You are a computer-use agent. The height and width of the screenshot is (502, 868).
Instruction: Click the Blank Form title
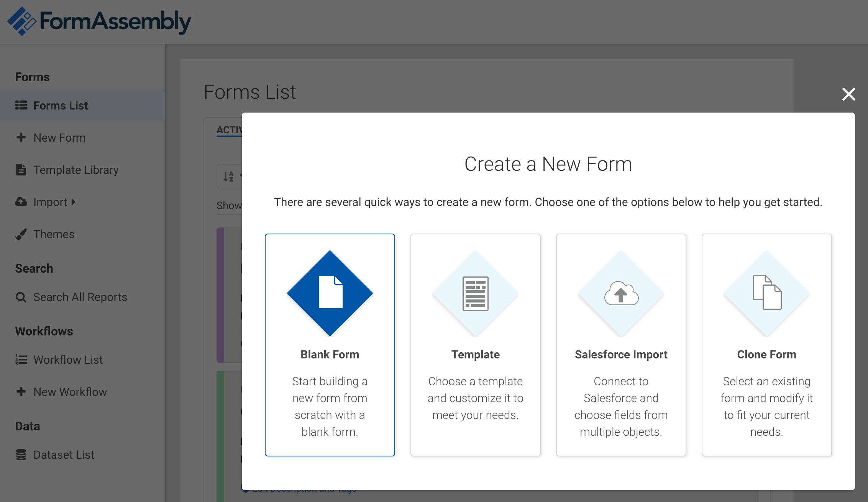tap(330, 355)
